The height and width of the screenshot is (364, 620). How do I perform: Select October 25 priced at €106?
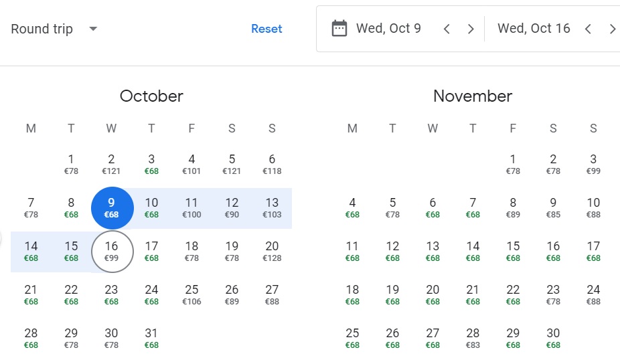click(191, 294)
